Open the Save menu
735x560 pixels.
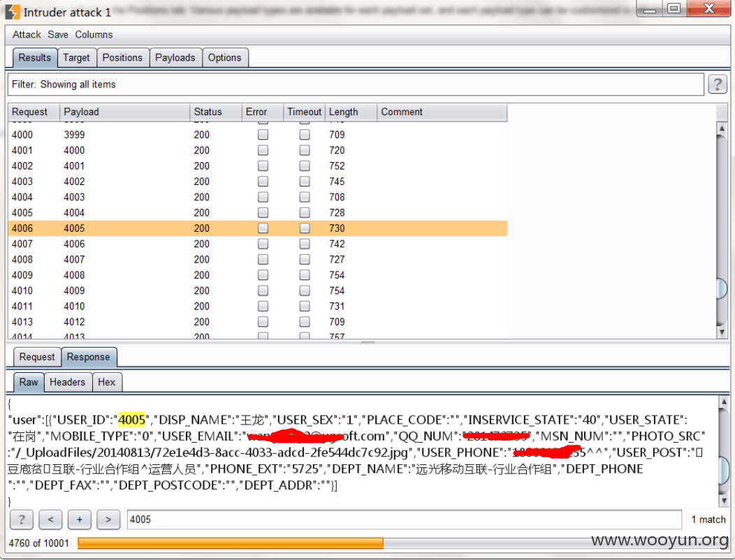pyautogui.click(x=58, y=35)
